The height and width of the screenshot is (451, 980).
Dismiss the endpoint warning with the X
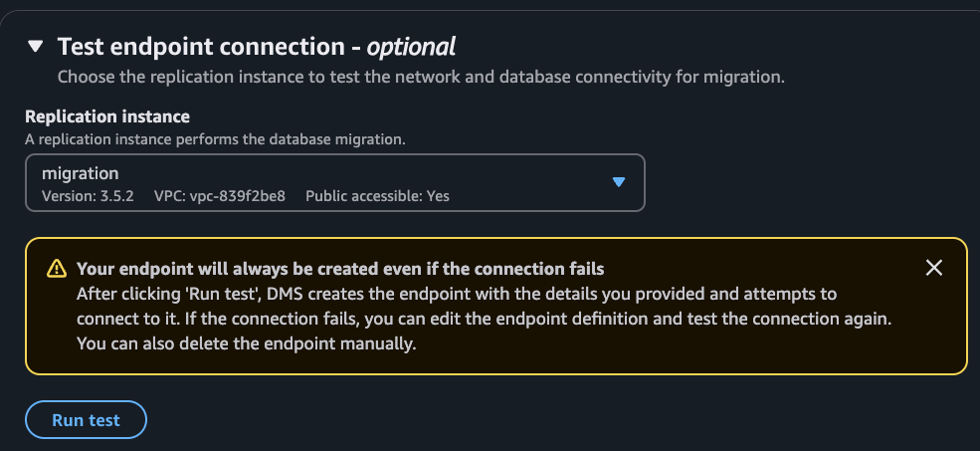(933, 268)
